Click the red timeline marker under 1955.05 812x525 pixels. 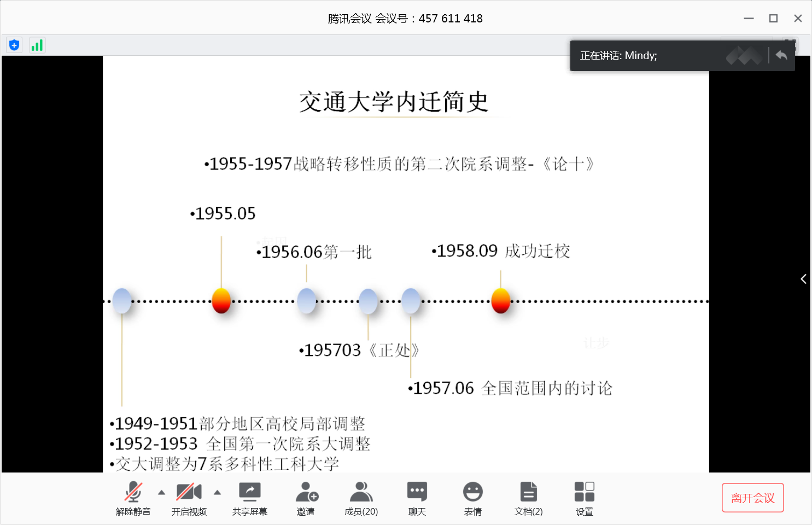(x=221, y=301)
